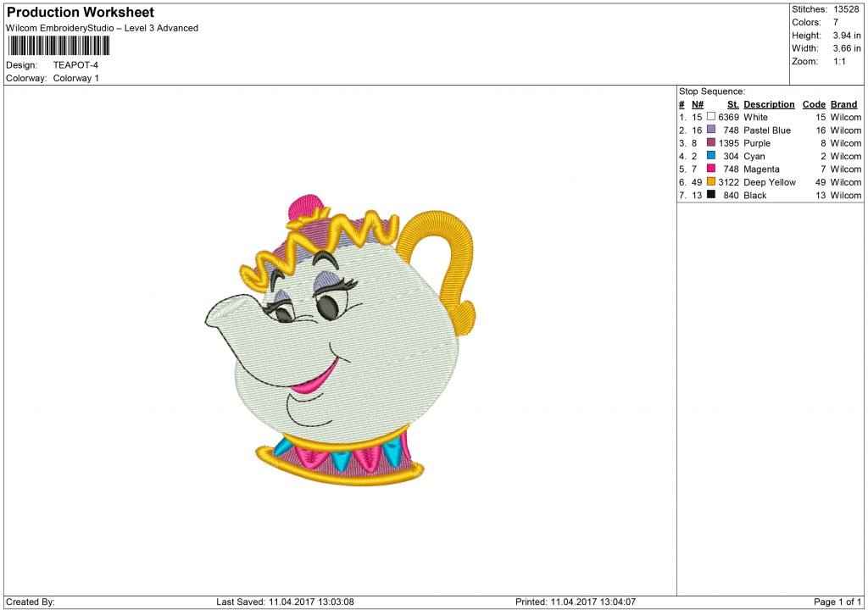Click the Brand column header
Viewport: 868px width, 610px height.
(x=843, y=104)
